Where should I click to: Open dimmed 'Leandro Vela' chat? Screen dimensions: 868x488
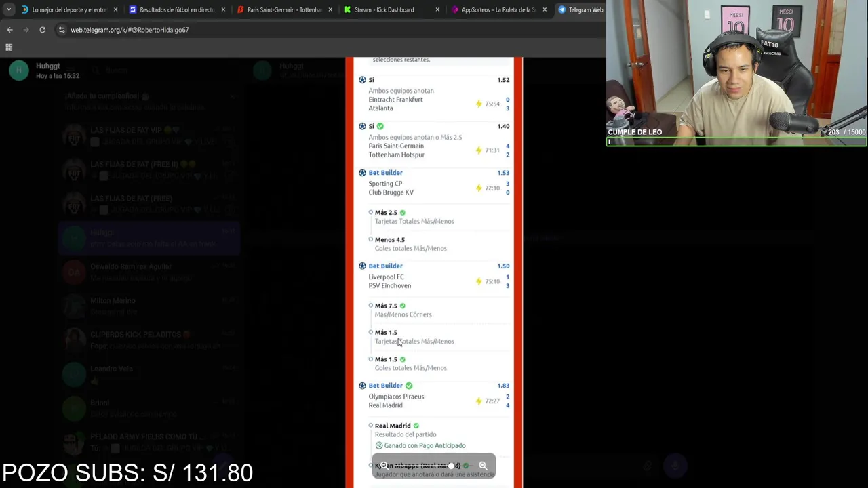tap(149, 374)
